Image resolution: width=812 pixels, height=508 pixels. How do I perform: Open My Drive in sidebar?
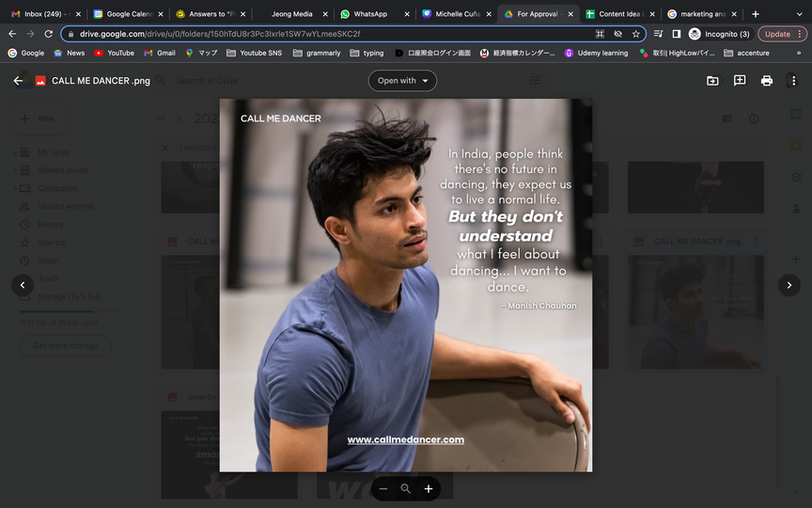click(54, 152)
